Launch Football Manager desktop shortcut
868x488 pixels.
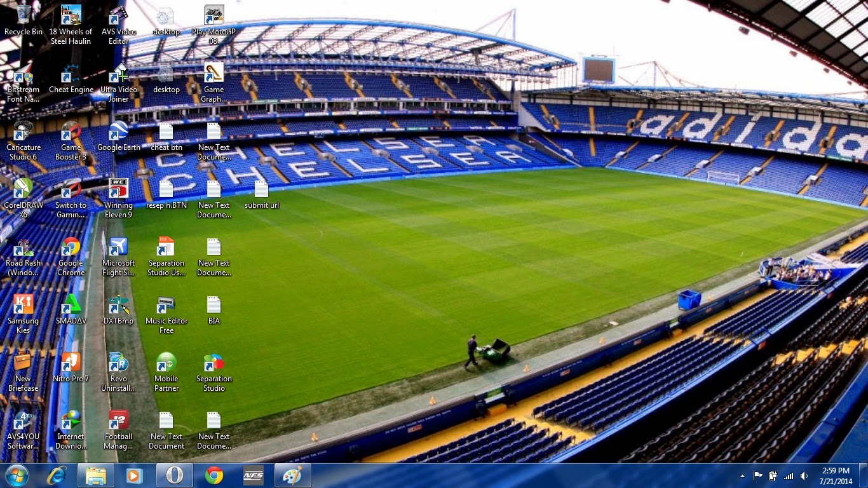click(119, 430)
